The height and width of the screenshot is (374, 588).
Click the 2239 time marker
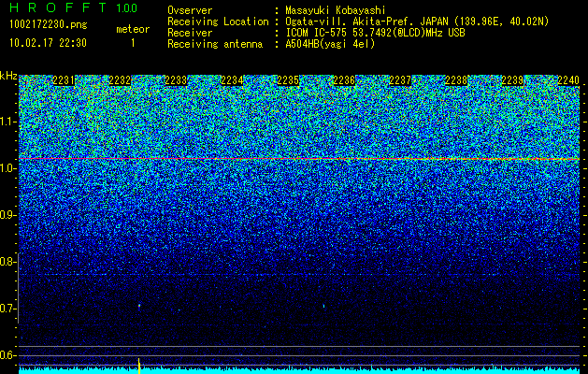512,80
